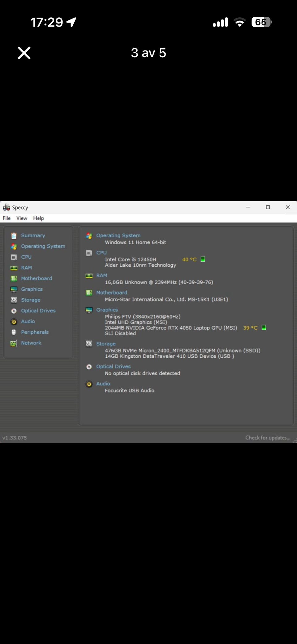Maximize the Speccy window
This screenshot has width=297, height=644.
[x=268, y=207]
